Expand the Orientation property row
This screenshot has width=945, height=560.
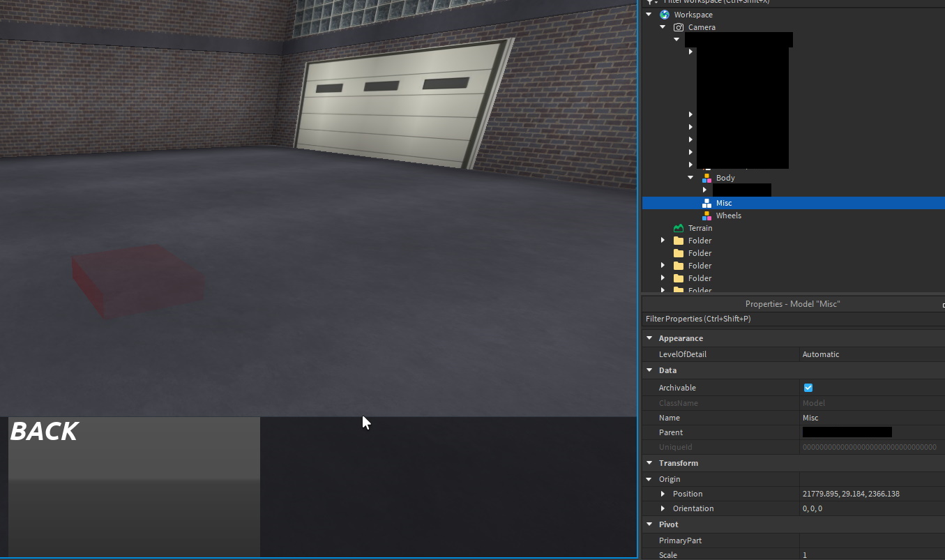(x=663, y=508)
